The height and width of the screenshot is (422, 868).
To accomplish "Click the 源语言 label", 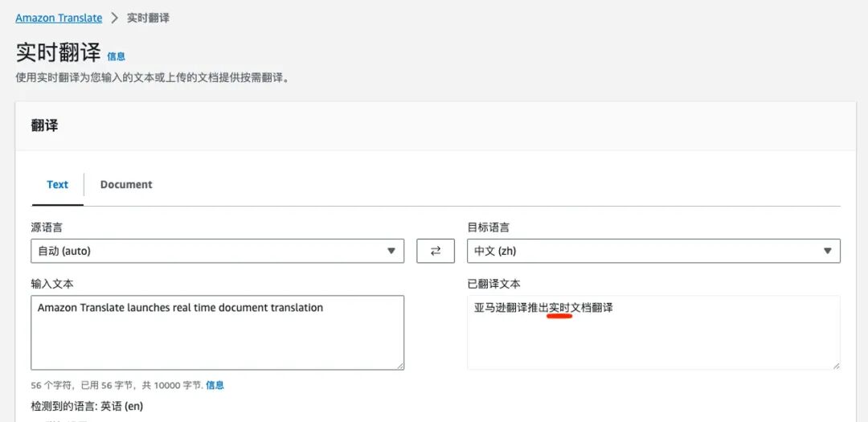I will (x=47, y=227).
